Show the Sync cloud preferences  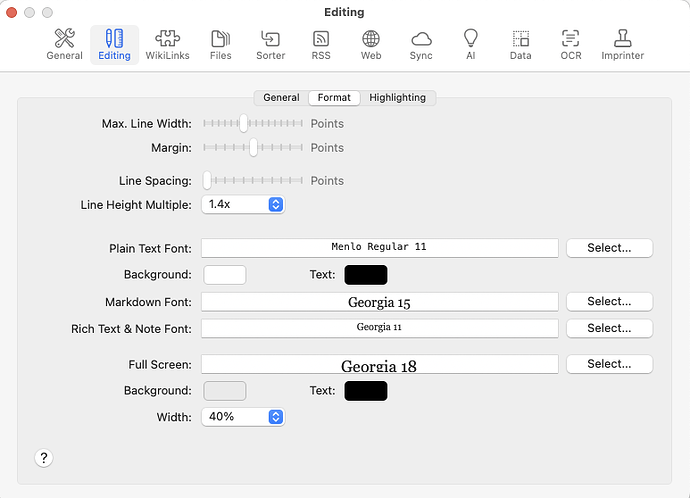pyautogui.click(x=421, y=44)
